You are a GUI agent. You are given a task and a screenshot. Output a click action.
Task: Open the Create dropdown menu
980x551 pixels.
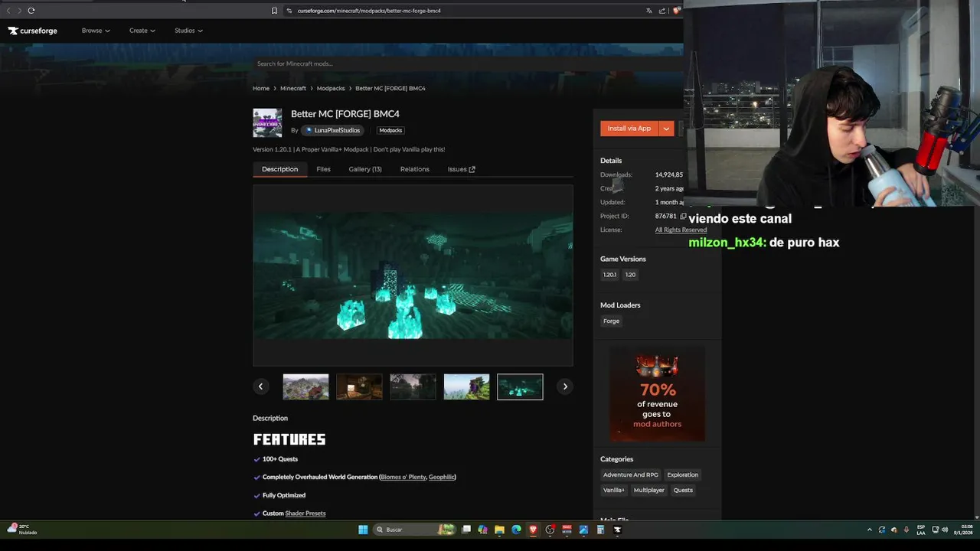pos(142,31)
